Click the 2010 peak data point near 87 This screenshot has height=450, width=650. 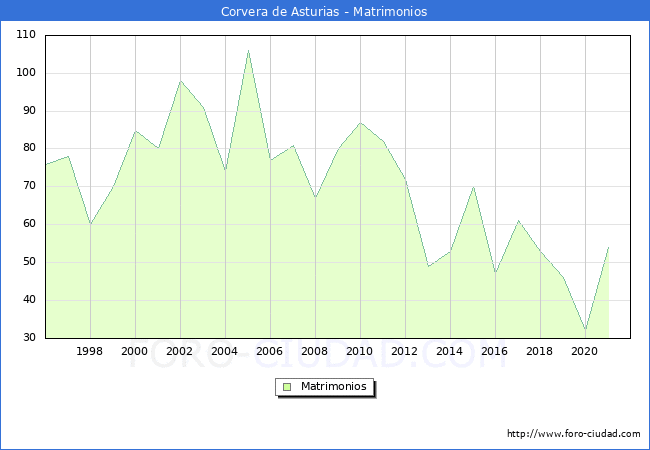click(361, 123)
